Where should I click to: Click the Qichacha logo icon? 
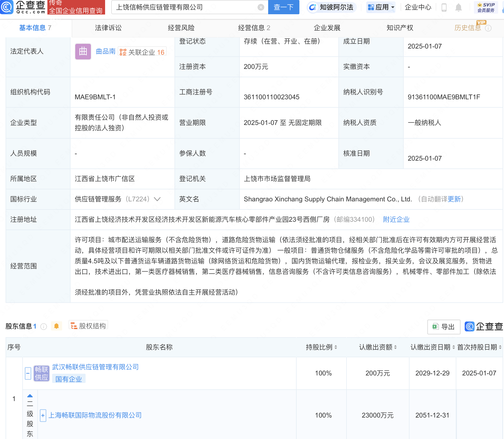click(7, 7)
